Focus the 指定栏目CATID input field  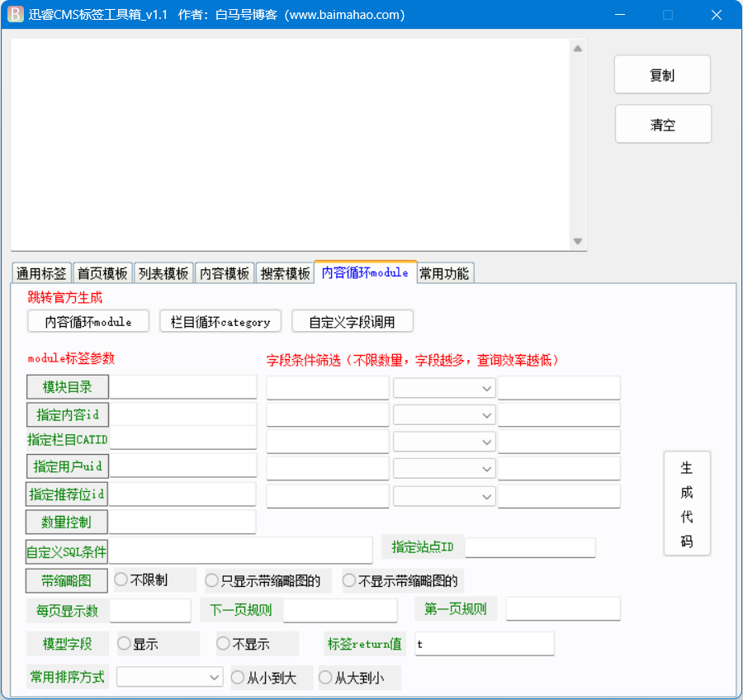tap(183, 437)
